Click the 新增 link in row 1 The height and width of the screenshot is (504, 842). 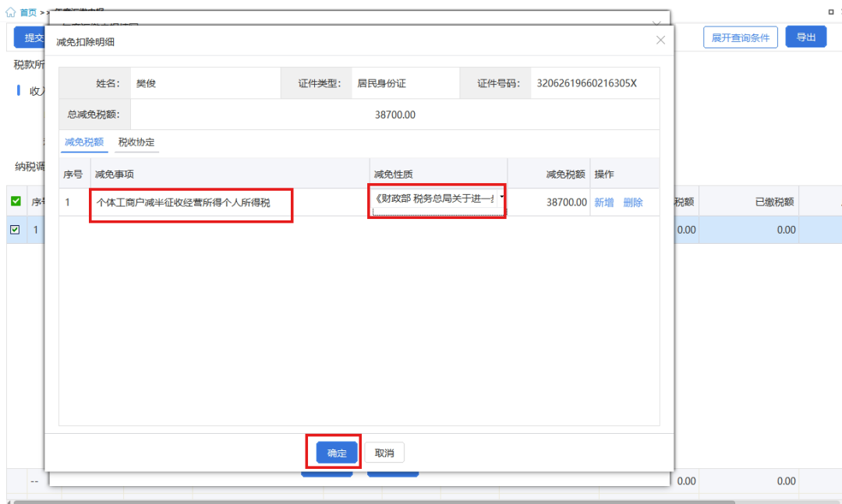[604, 203]
